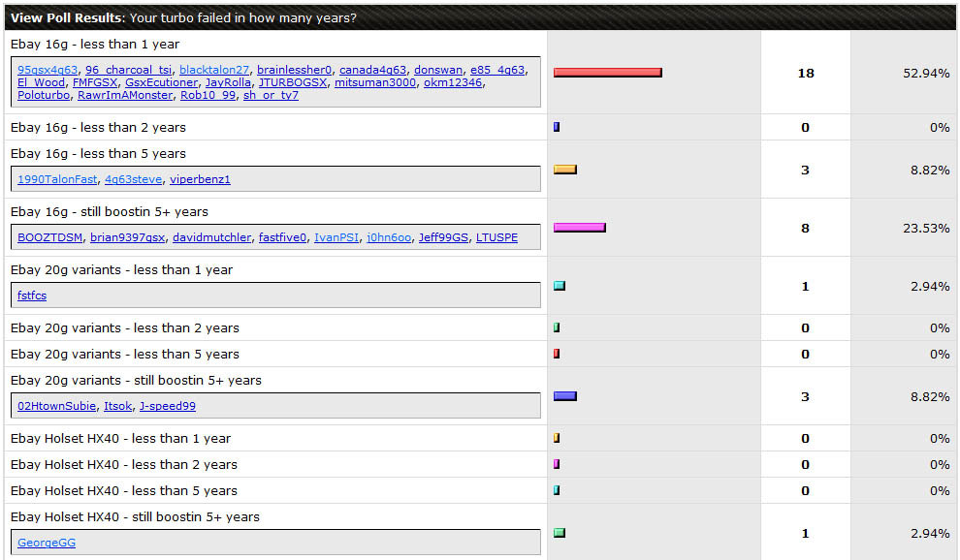The width and height of the screenshot is (960, 560).
Task: Open donswan profile link
Action: 438,70
